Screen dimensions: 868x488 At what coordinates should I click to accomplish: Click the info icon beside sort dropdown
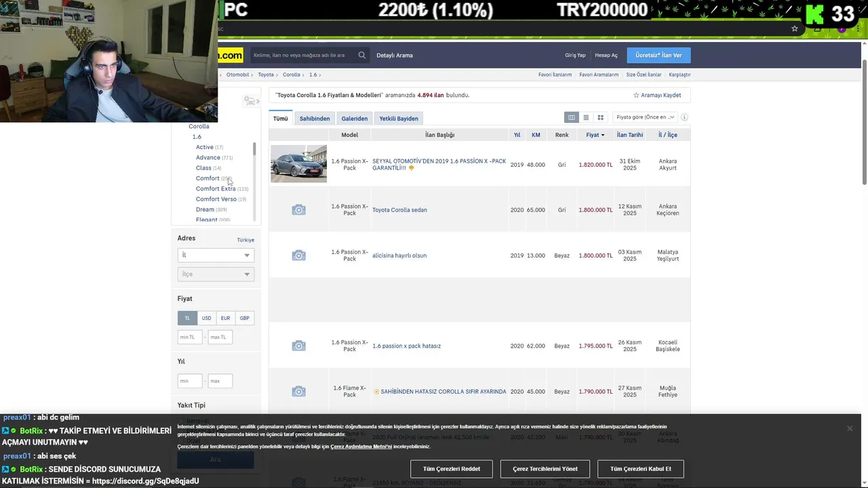click(x=684, y=117)
